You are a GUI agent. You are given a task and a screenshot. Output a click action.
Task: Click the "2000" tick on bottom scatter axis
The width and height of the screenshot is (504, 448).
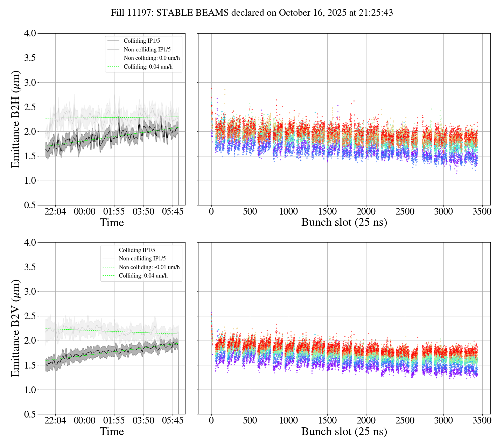click(366, 421)
